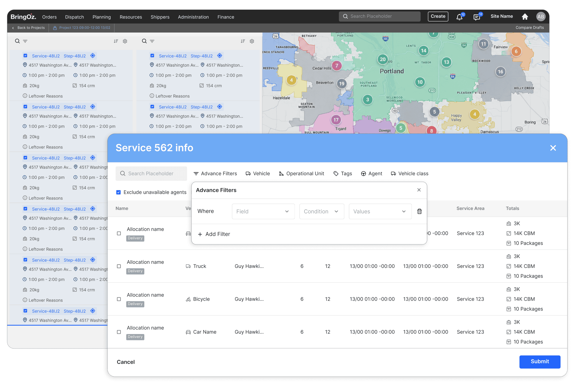The image size is (574, 392).
Task: Click top bar Search Placeholder field
Action: click(380, 16)
